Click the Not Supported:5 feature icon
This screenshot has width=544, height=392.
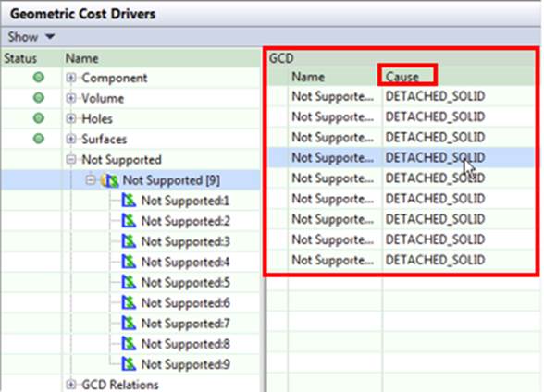(x=129, y=282)
